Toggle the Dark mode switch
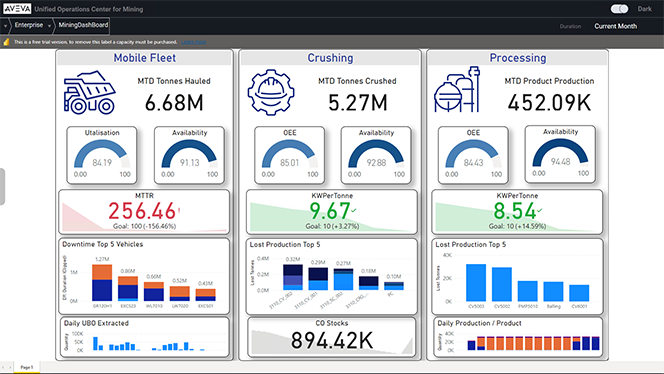The image size is (664, 374). click(619, 9)
